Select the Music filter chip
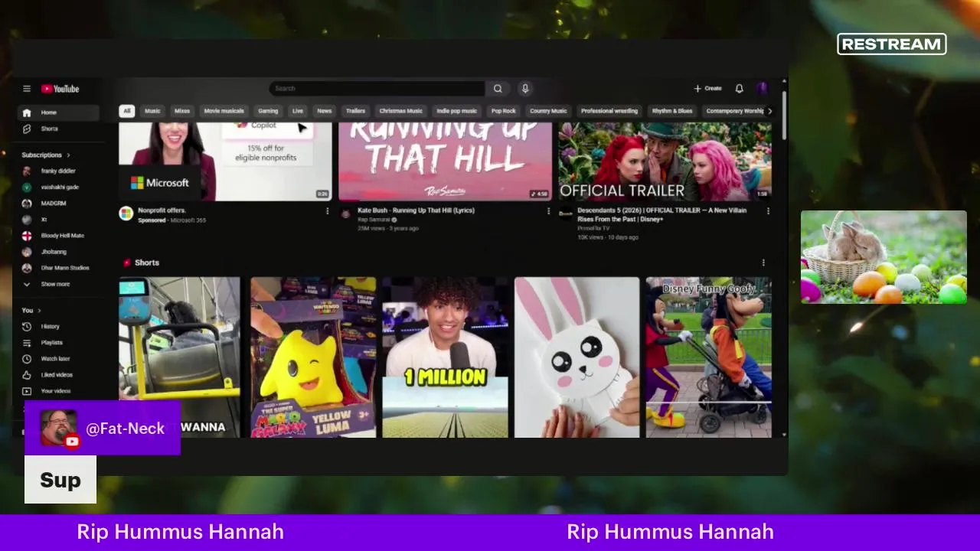The width and height of the screenshot is (980, 551). 153,111
